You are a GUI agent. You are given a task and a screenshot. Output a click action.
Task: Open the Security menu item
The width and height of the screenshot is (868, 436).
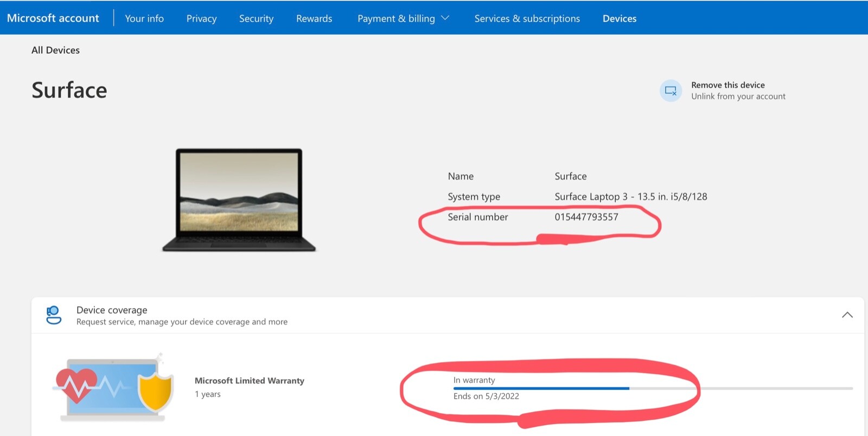(256, 18)
